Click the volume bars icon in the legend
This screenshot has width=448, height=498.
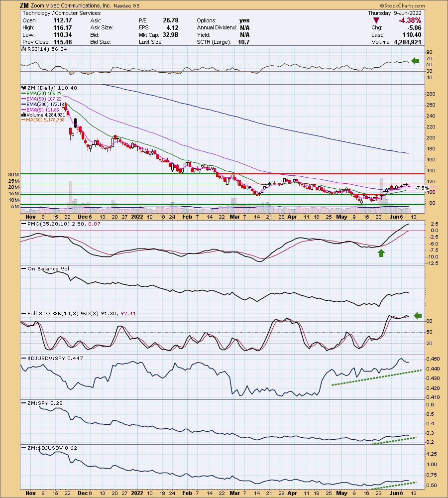(24, 115)
